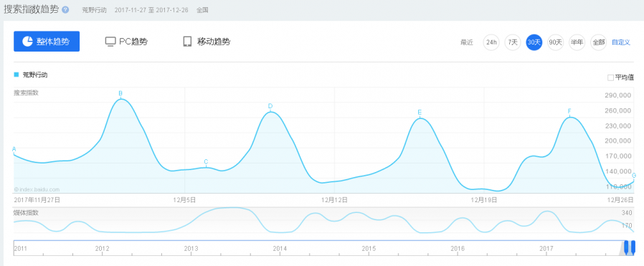Select marker F on the chart
This screenshot has height=266, width=644.
(569, 112)
